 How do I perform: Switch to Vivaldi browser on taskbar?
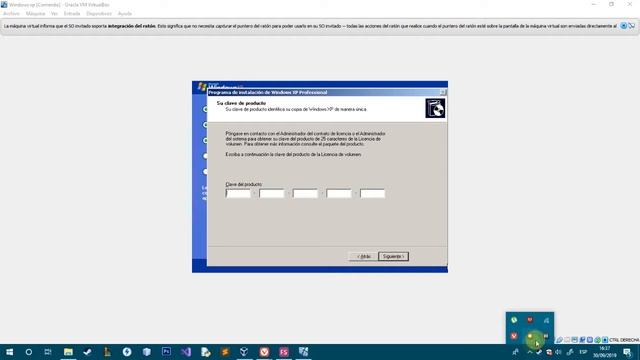click(x=264, y=352)
